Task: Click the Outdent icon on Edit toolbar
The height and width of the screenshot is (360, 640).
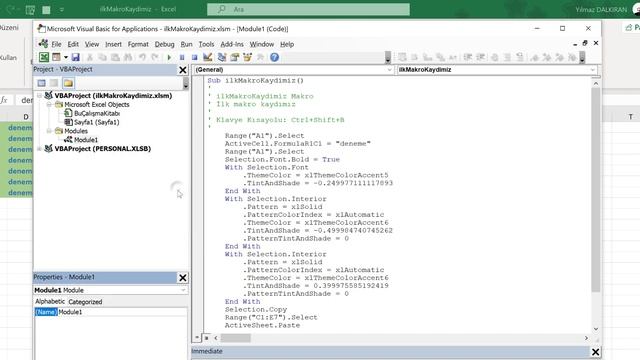Action: 480,58
